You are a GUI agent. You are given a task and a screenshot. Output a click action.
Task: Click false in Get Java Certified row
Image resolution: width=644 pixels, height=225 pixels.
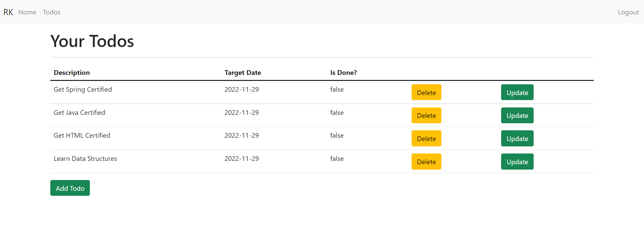[337, 113]
